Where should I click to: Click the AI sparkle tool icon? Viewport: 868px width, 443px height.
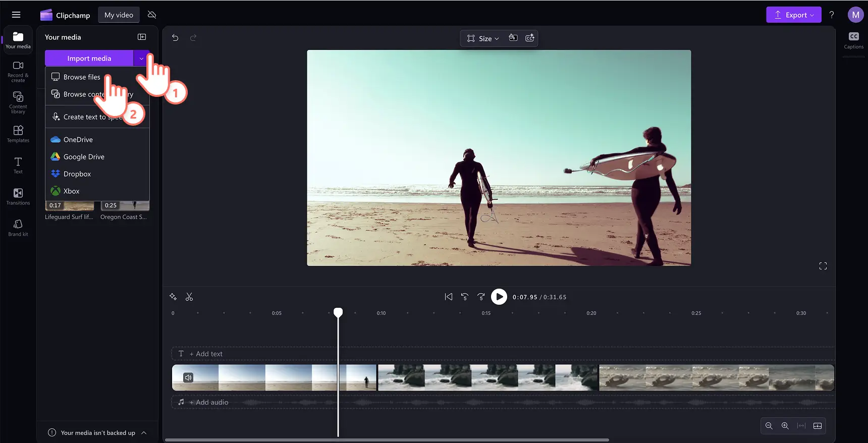[x=173, y=297]
